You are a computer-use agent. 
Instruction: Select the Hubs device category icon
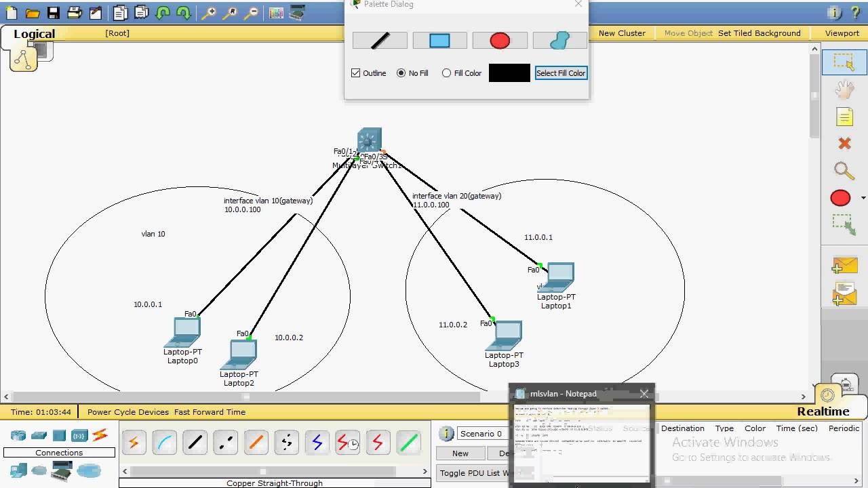[x=59, y=436]
